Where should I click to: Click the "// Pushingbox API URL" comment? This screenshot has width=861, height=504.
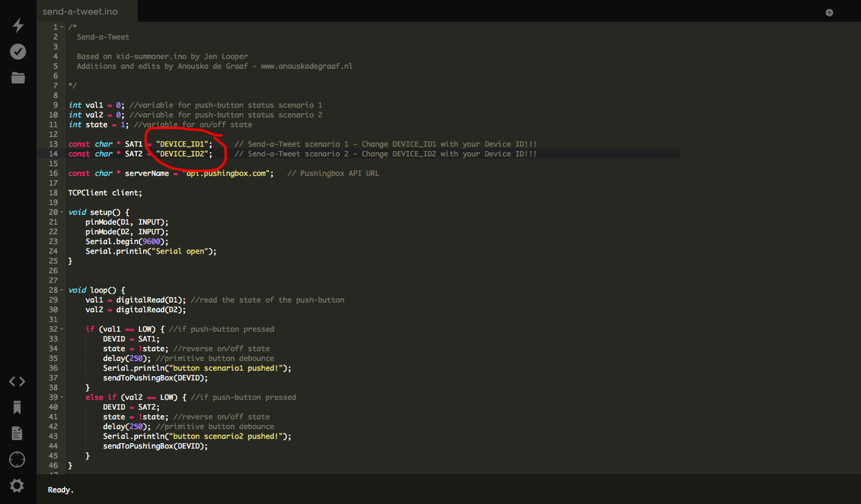333,173
